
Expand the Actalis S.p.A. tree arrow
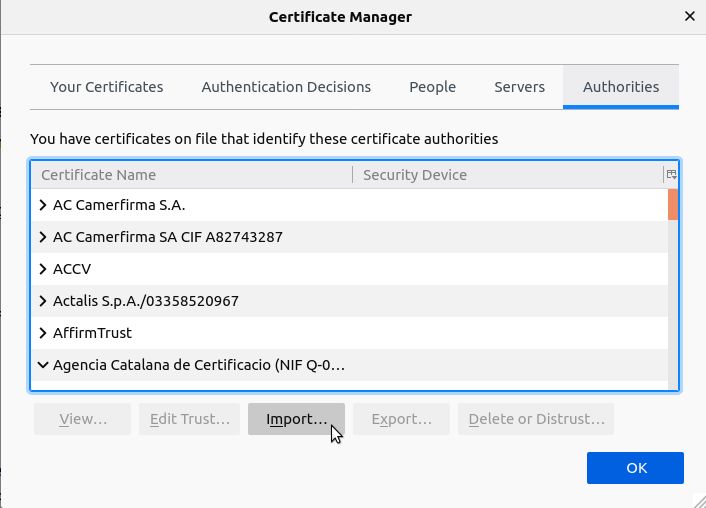coord(43,301)
